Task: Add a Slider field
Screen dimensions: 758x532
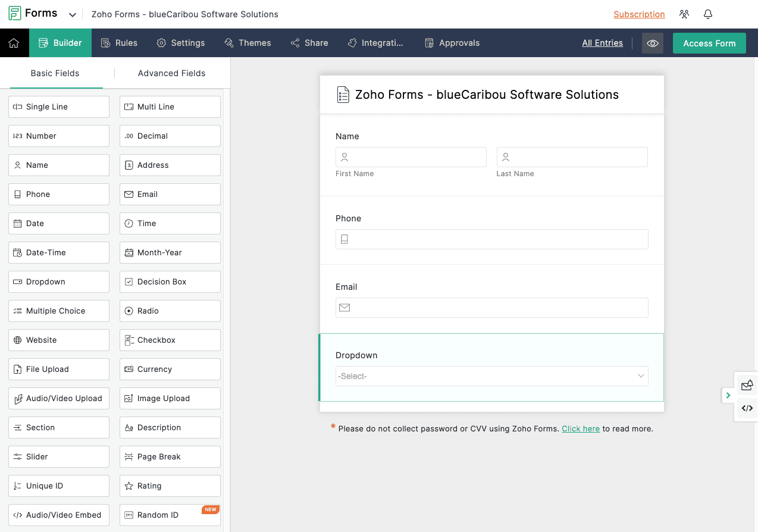Action: pos(59,456)
